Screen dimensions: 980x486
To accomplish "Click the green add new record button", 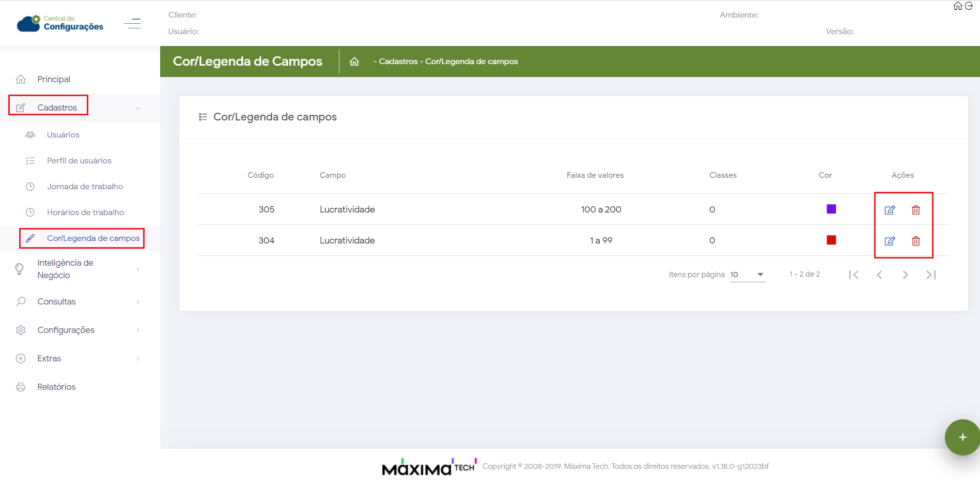I will pos(962,437).
